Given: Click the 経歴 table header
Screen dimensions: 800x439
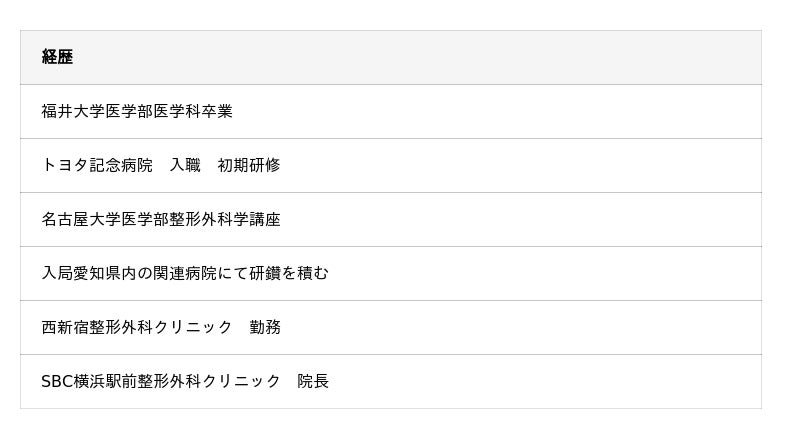Looking at the screenshot, I should tap(57, 57).
